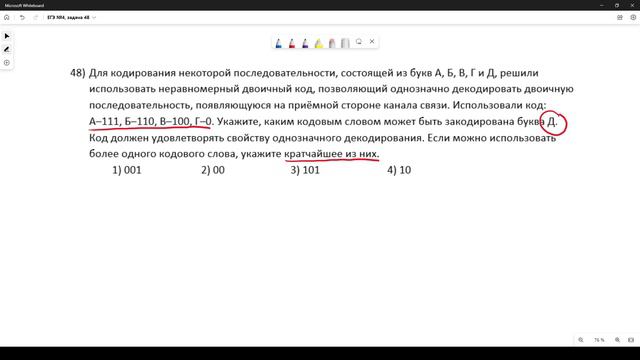Screen dimensions: 640x360
Task: Click answer option 1) 001
Action: 127,170
